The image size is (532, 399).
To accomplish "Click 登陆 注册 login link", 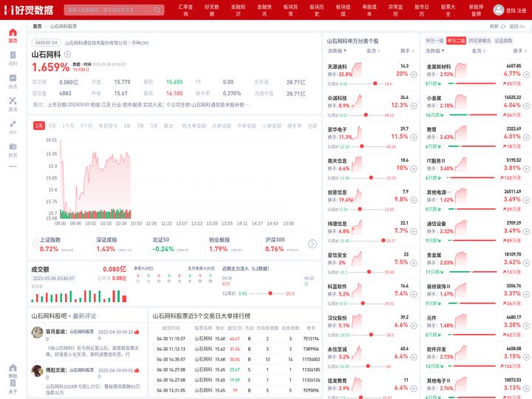I will click(x=516, y=10).
